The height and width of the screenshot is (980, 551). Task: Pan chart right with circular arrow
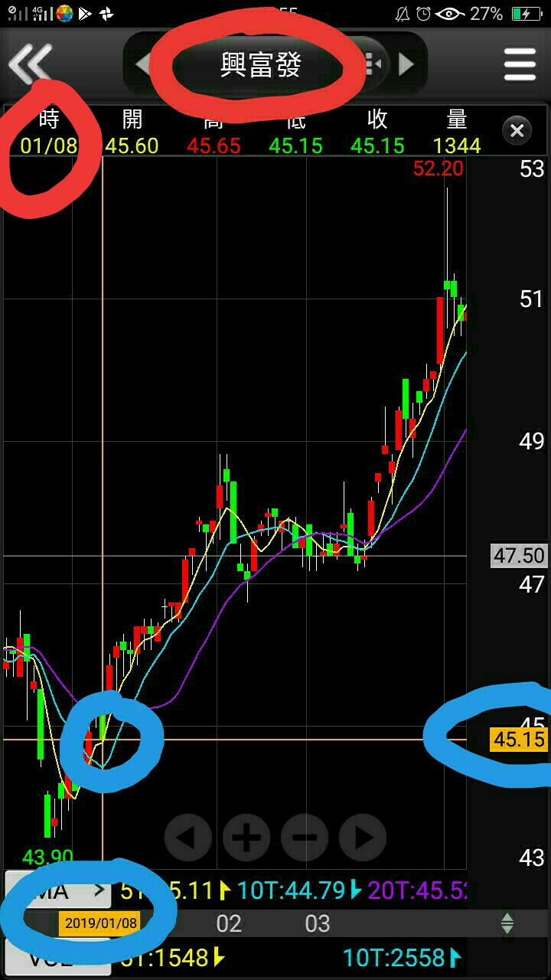tap(363, 837)
